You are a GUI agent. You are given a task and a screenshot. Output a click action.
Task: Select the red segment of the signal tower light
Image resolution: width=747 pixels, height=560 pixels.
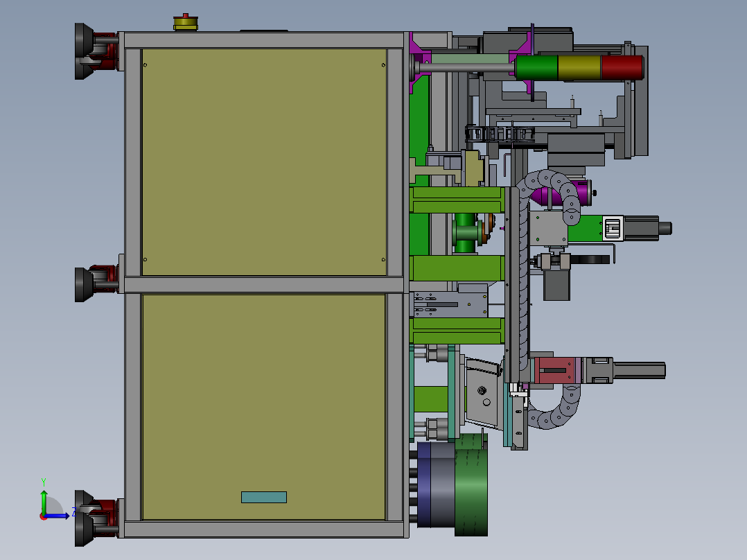(x=622, y=67)
